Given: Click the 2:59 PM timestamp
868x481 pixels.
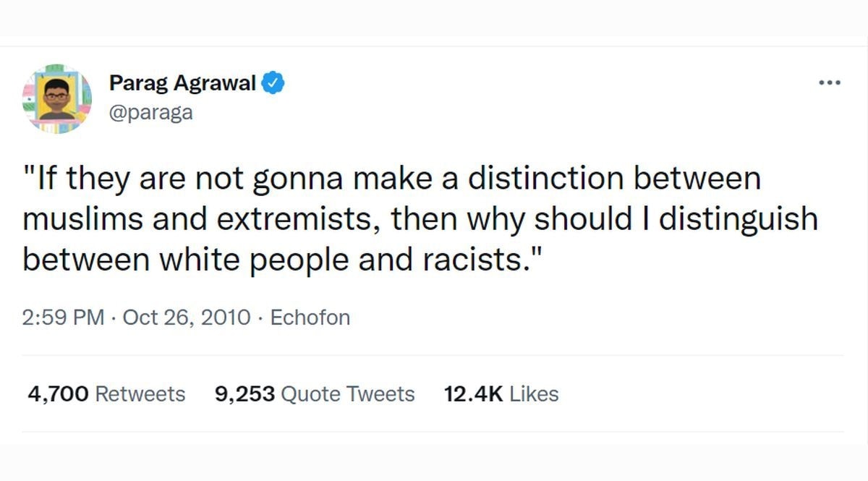Looking at the screenshot, I should point(64,317).
